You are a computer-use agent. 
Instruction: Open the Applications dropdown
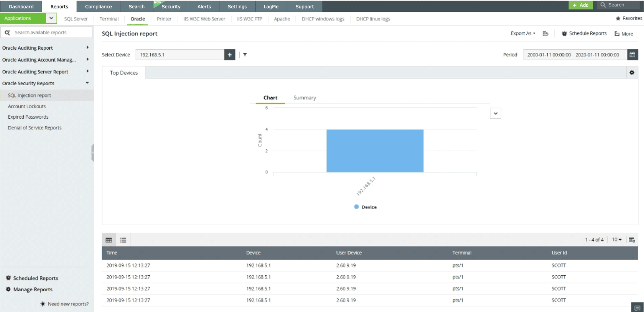click(x=51, y=18)
